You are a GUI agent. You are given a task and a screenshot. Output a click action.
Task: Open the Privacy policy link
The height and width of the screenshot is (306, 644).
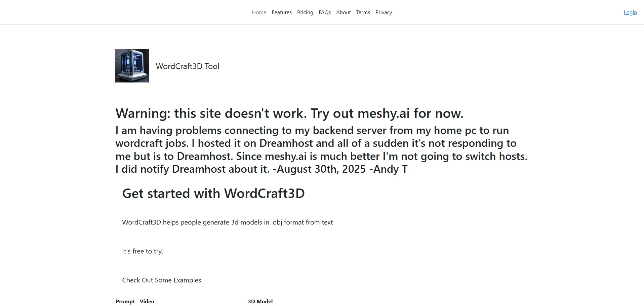coord(384,12)
